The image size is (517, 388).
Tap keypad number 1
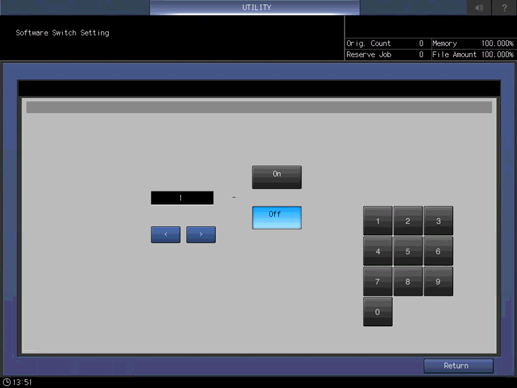click(378, 221)
